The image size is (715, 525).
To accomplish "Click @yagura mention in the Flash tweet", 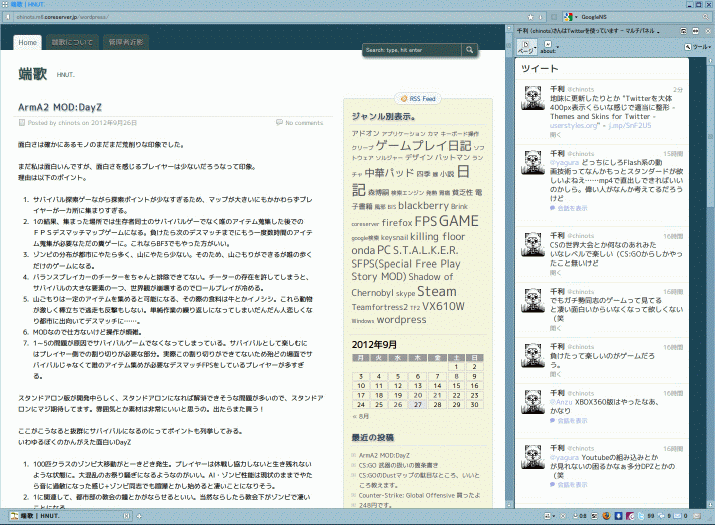I will tap(564, 162).
